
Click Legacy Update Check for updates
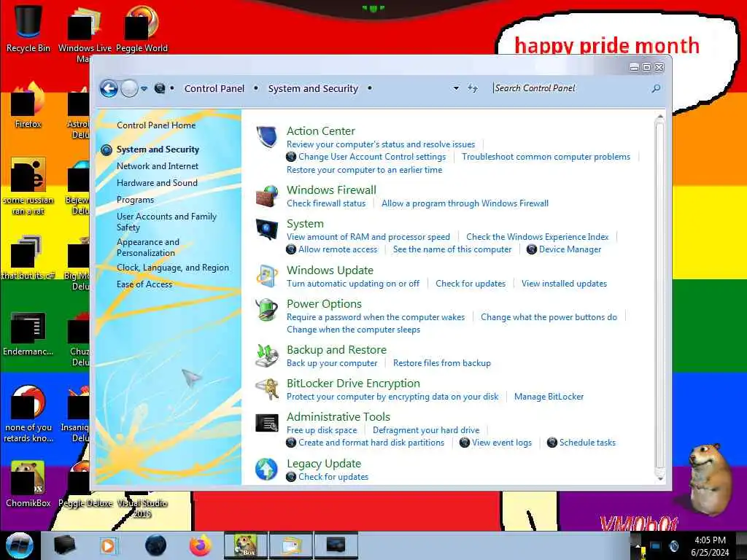point(333,477)
